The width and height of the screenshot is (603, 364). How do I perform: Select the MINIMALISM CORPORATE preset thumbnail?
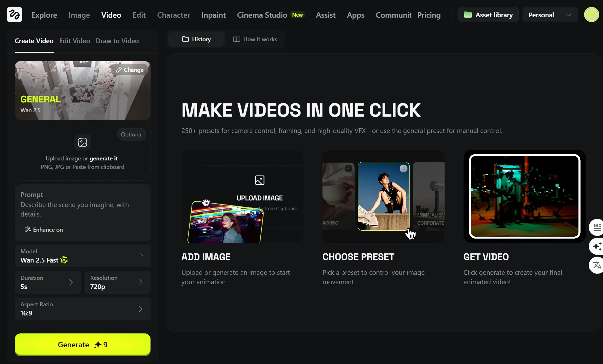click(x=429, y=196)
